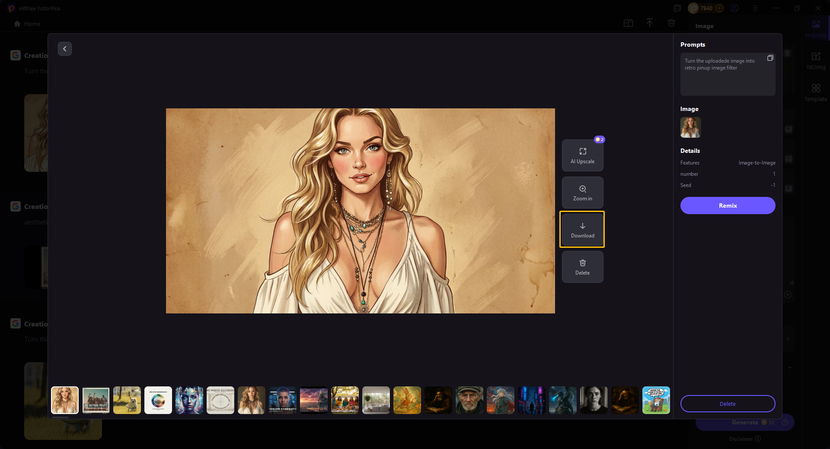Download the generated image
The height and width of the screenshot is (449, 830).
click(x=582, y=229)
